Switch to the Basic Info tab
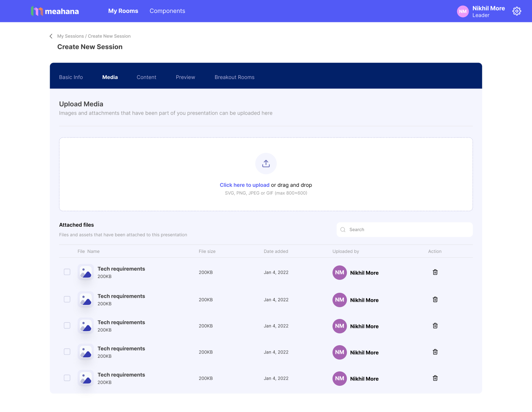This screenshot has height=412, width=532. 71,77
